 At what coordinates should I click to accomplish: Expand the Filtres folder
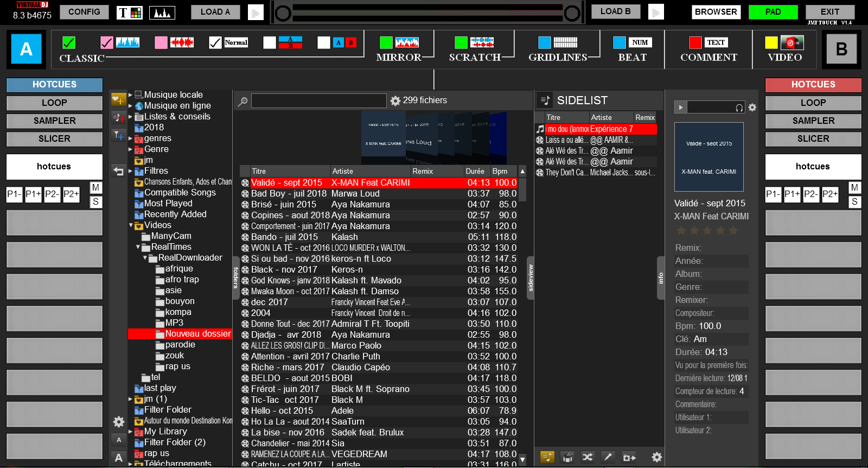[x=130, y=170]
